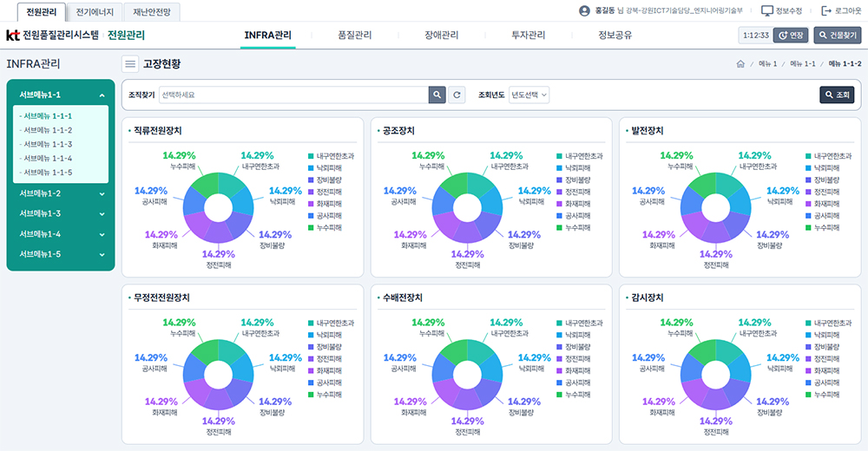This screenshot has height=451, width=868.
Task: Click the hamburger menu icon beside 고장현황
Action: pyautogui.click(x=130, y=63)
